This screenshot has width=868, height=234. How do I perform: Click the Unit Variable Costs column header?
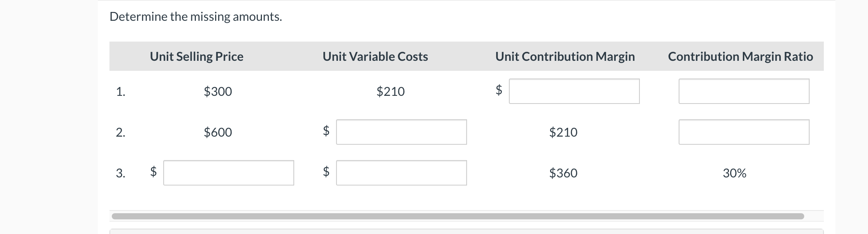tap(375, 57)
